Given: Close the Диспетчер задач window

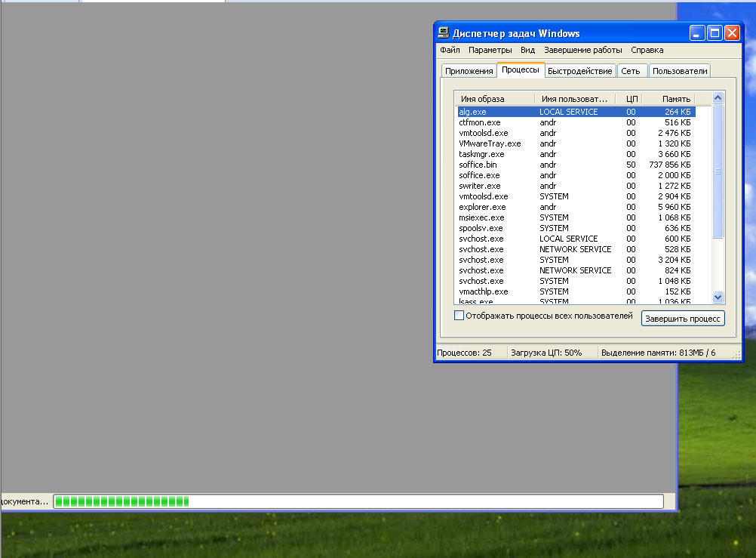Looking at the screenshot, I should coord(733,33).
